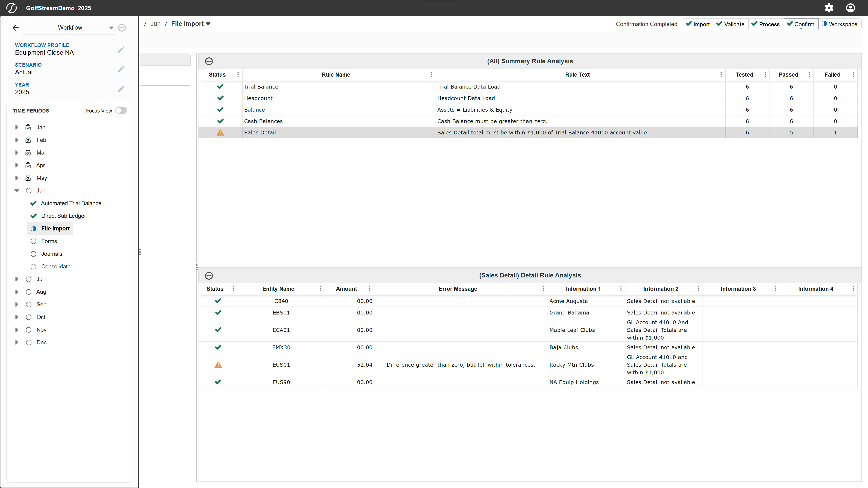Click the analysis pane splitter handle
This screenshot has width=868, height=488.
coord(196,267)
